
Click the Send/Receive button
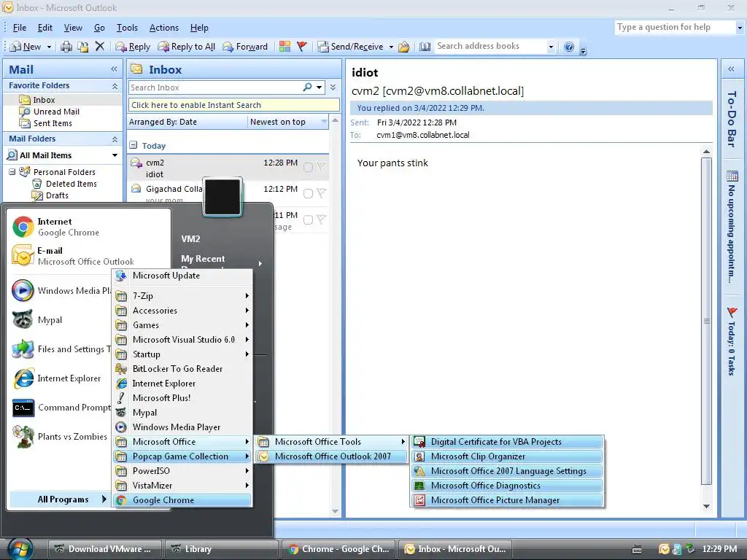pos(351,47)
